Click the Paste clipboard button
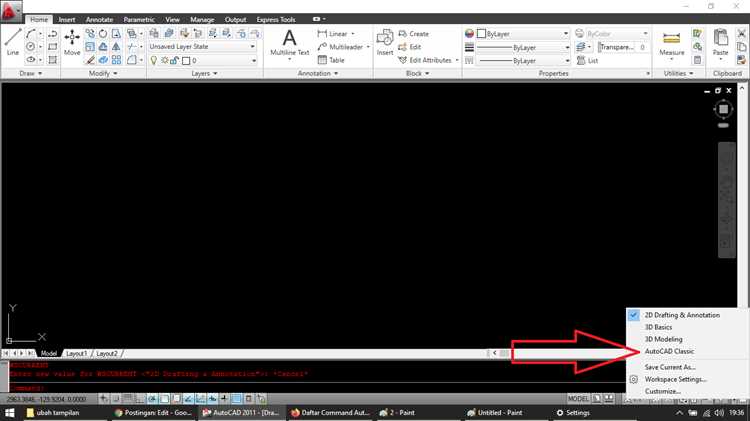 pos(720,43)
